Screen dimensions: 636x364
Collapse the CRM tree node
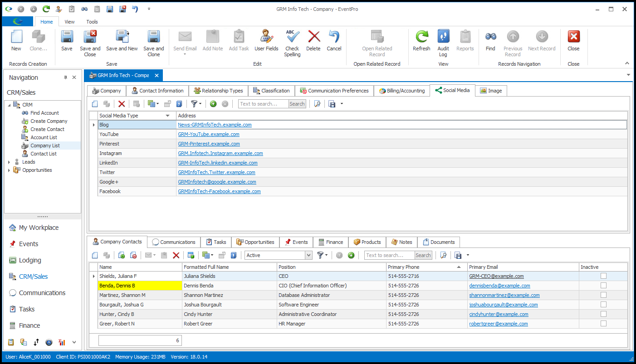coord(9,105)
